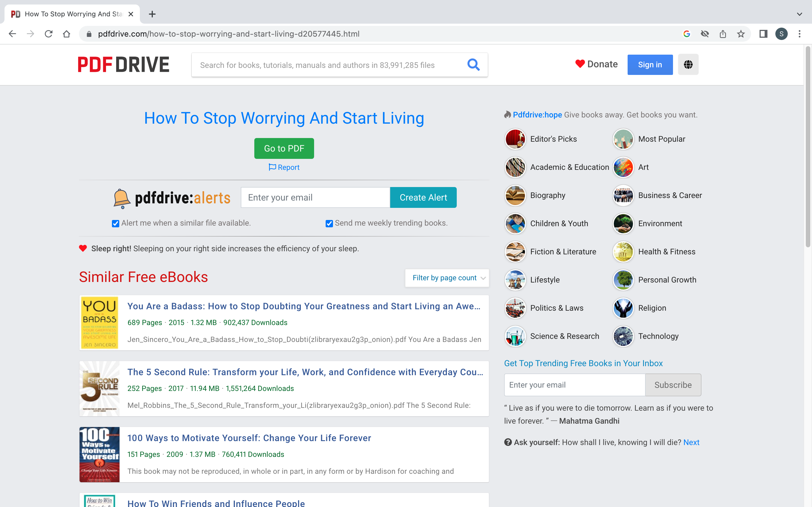Click the red heart Donate icon

[x=580, y=64]
